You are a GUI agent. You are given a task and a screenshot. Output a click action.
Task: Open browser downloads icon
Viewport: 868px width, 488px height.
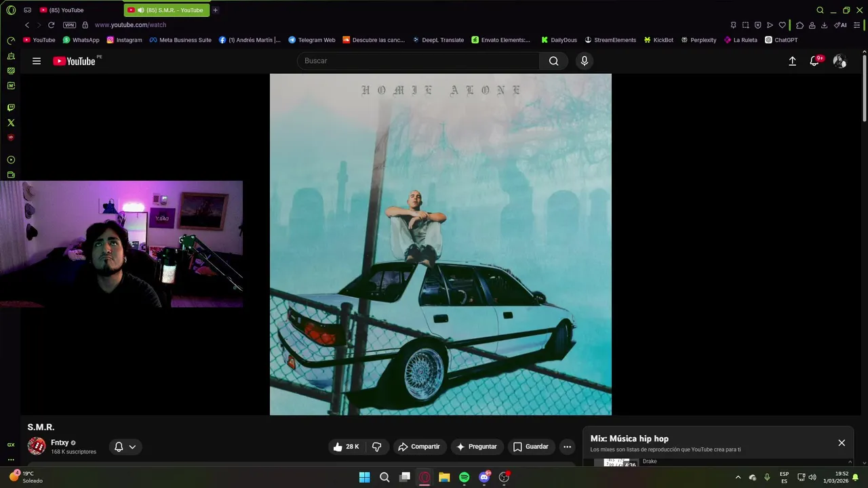click(x=824, y=25)
